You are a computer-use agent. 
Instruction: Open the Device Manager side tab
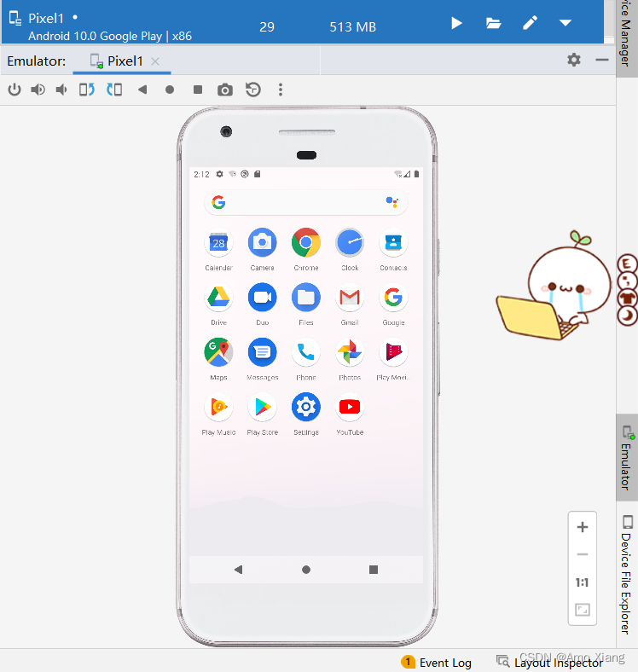coord(626,38)
